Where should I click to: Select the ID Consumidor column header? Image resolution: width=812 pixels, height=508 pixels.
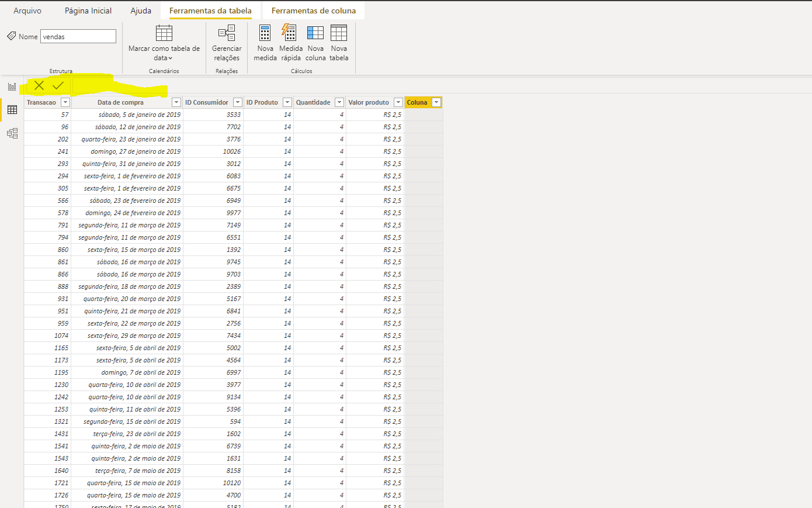pyautogui.click(x=207, y=102)
